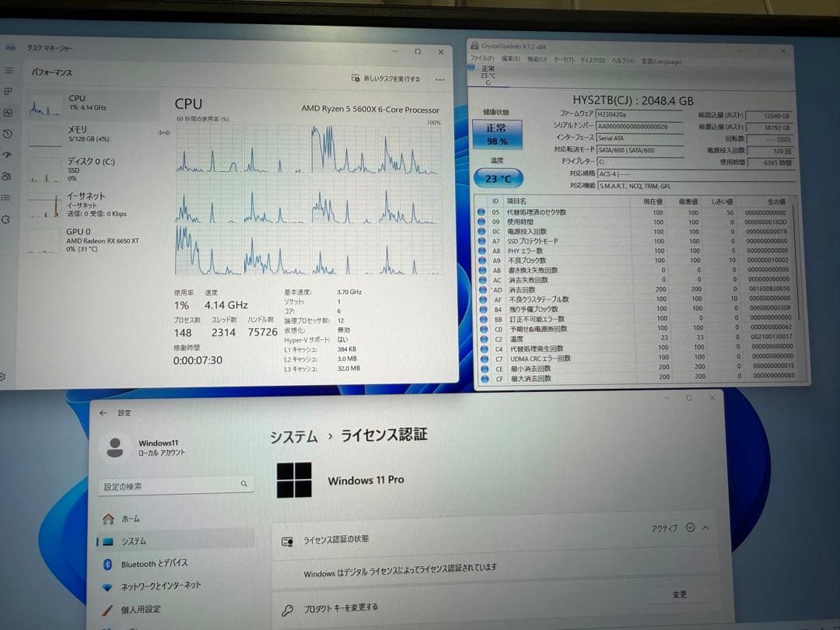840x630 pixels.
Task: Click the 新しいタスクを実行する button
Action: point(386,79)
